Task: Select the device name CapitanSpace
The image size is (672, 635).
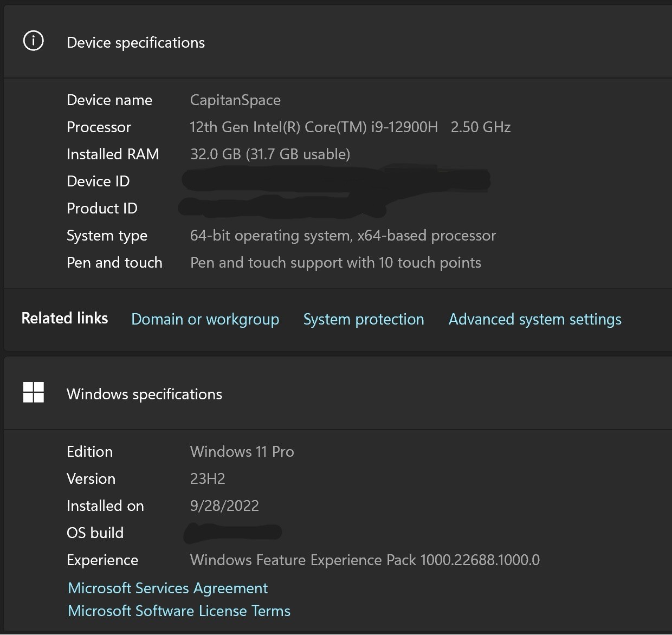Action: click(x=235, y=100)
